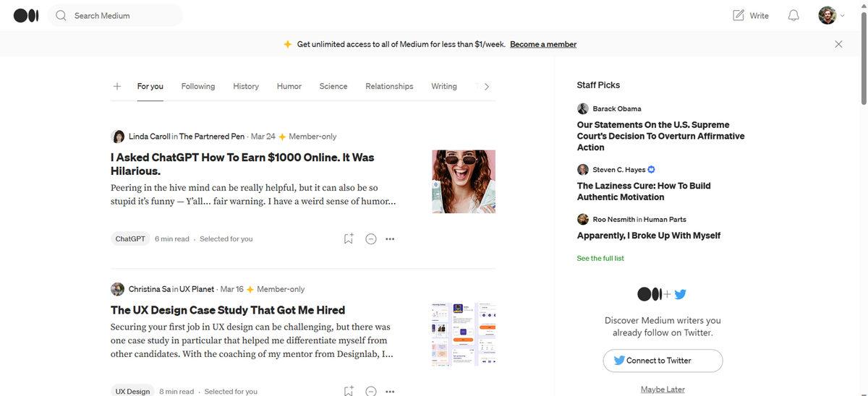This screenshot has height=396, width=868.
Task: Open the ChatGPT article thumbnail image
Action: tap(464, 181)
